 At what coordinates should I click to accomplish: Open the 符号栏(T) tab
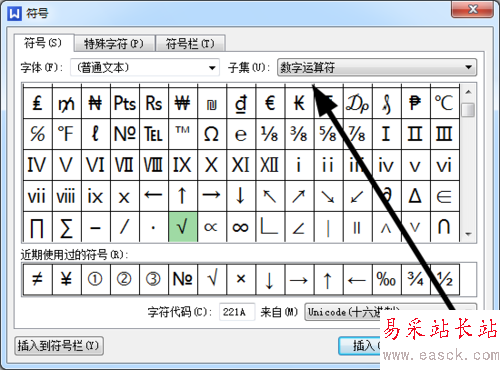click(x=190, y=43)
